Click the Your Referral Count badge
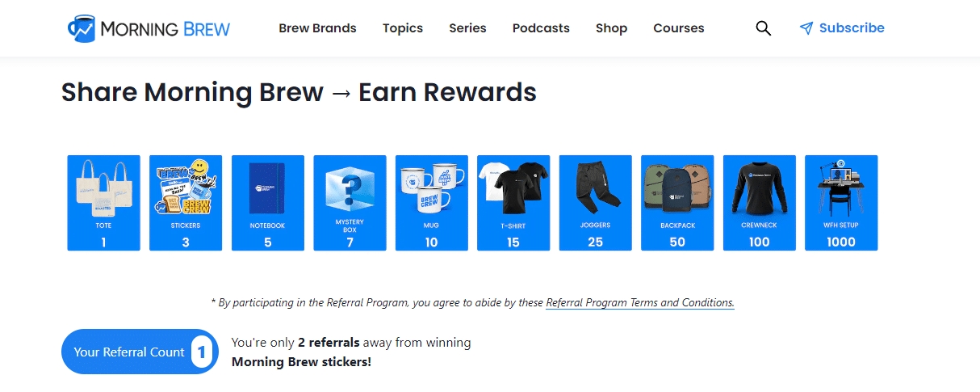The height and width of the screenshot is (392, 980). tap(140, 352)
